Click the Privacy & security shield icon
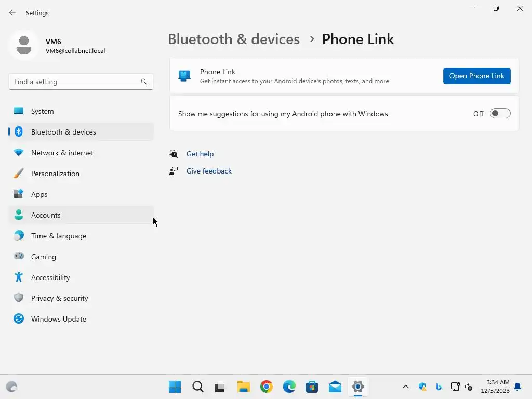This screenshot has width=532, height=399. 19,298
